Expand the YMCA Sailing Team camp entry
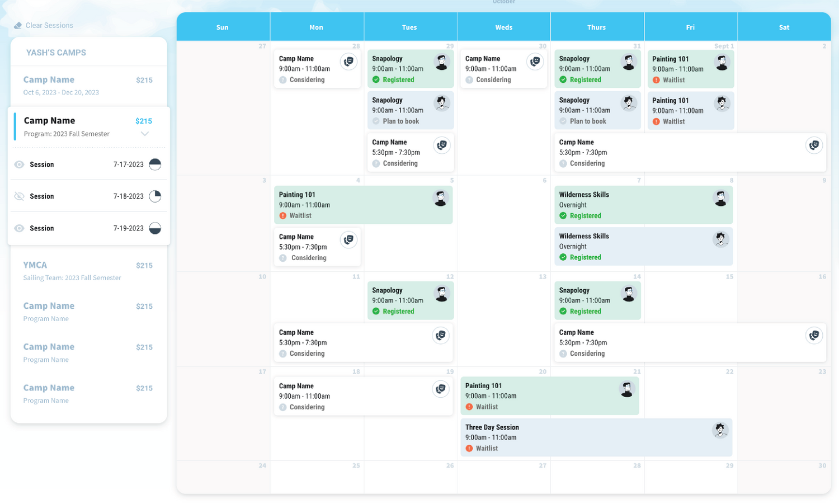The height and width of the screenshot is (504, 839). pos(88,271)
